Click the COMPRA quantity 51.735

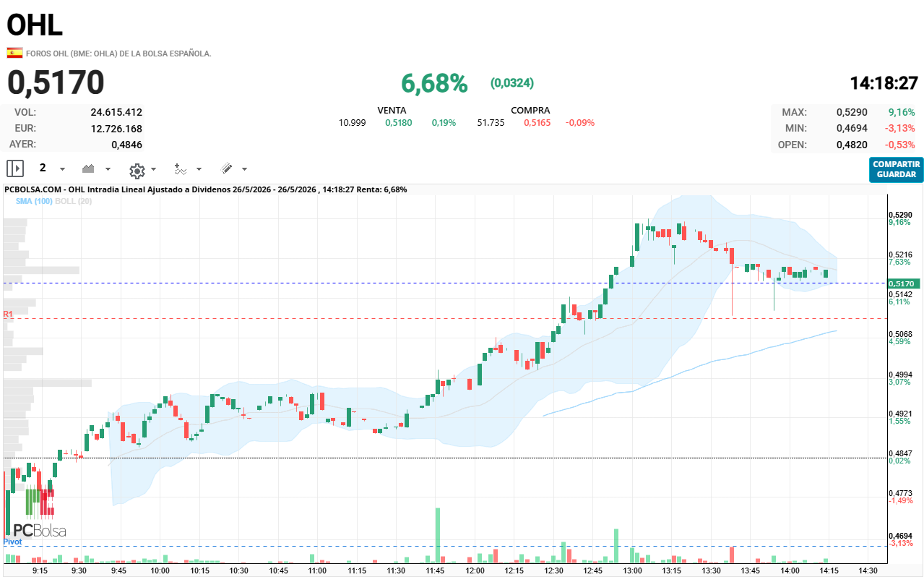tap(491, 123)
